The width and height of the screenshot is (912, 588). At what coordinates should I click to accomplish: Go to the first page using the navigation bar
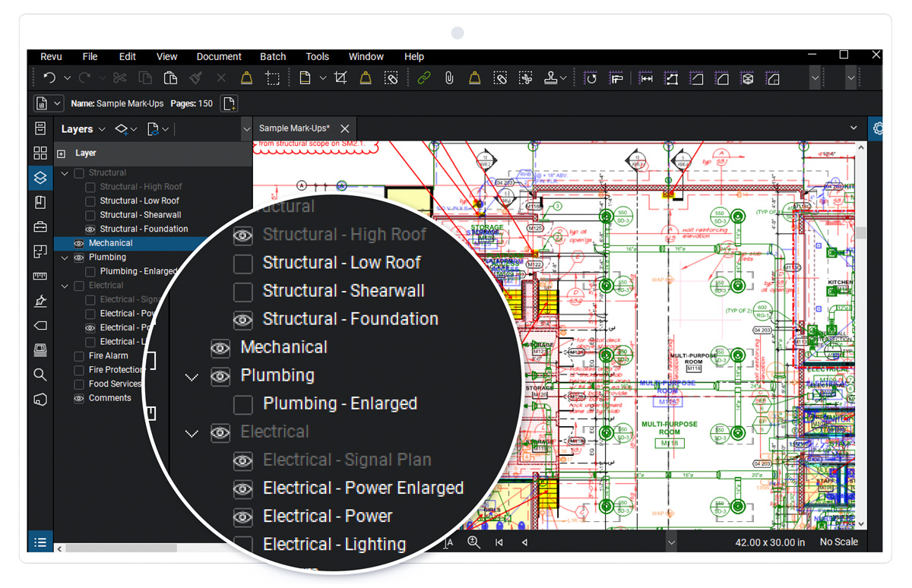point(499,542)
